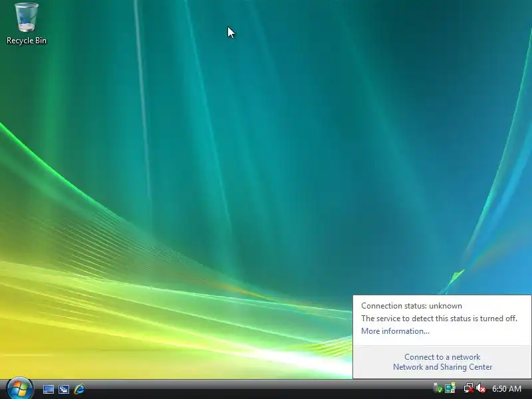The height and width of the screenshot is (399, 532).
Task: Open Network and Sharing Center link
Action: (x=442, y=367)
